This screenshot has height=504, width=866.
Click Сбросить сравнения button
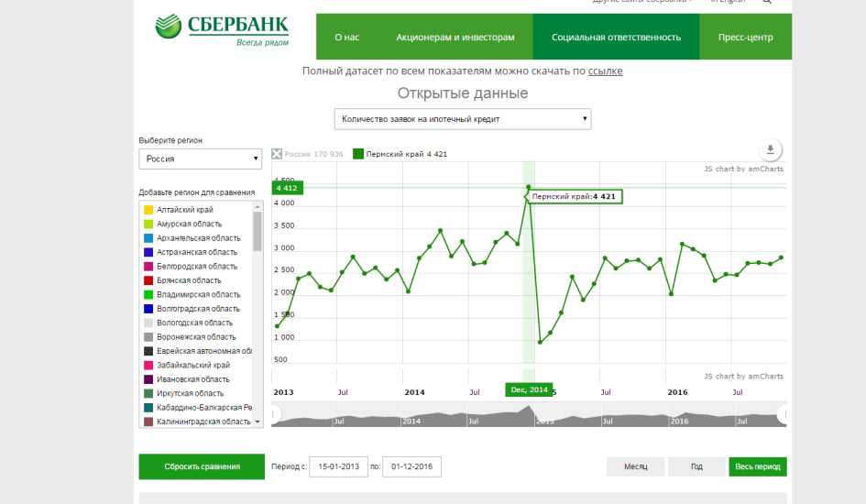tap(202, 466)
